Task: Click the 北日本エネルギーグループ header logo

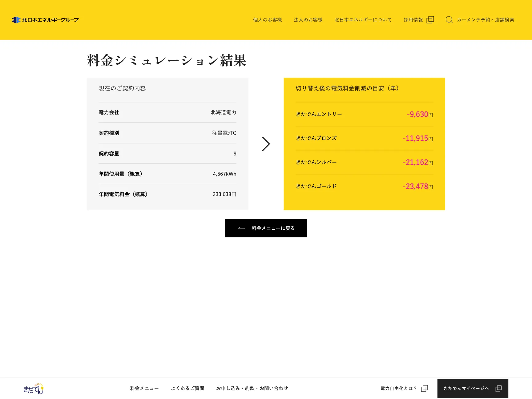Action: point(45,20)
